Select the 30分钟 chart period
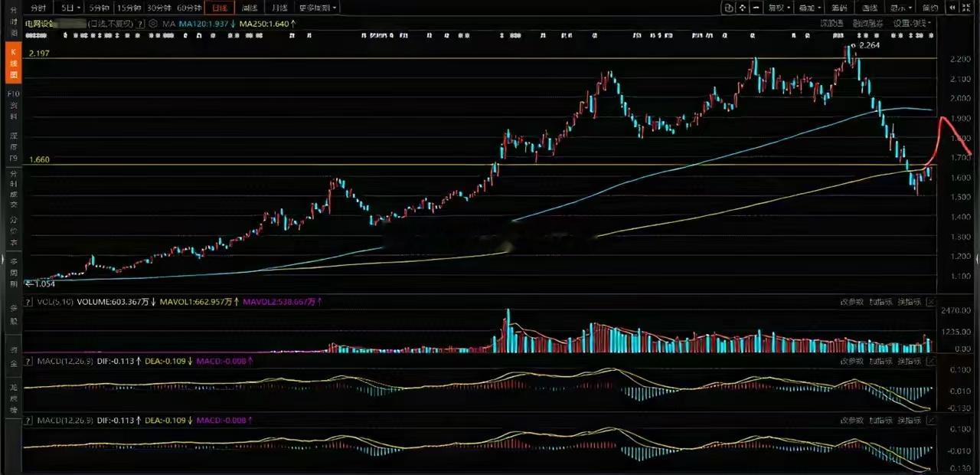The height and width of the screenshot is (475, 980). coord(159,8)
